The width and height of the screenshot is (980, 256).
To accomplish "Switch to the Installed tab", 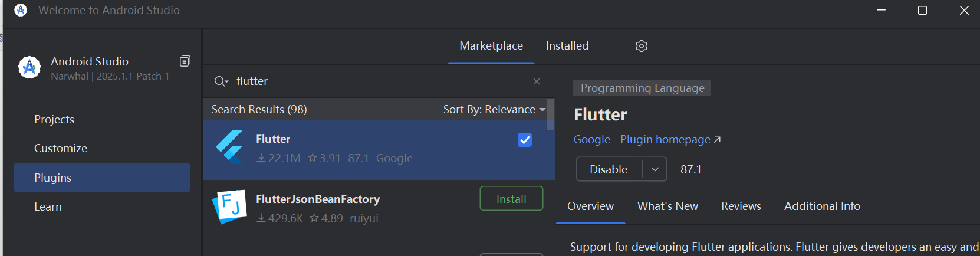I will [567, 46].
